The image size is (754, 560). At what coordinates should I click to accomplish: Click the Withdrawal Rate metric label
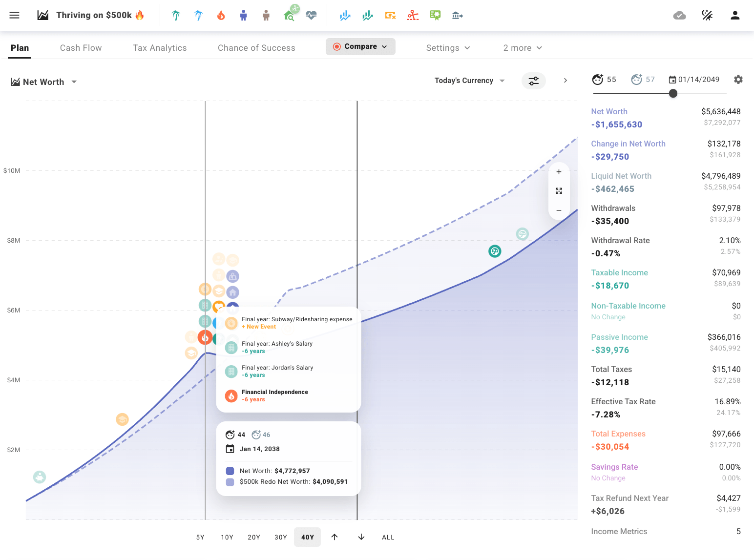(620, 240)
